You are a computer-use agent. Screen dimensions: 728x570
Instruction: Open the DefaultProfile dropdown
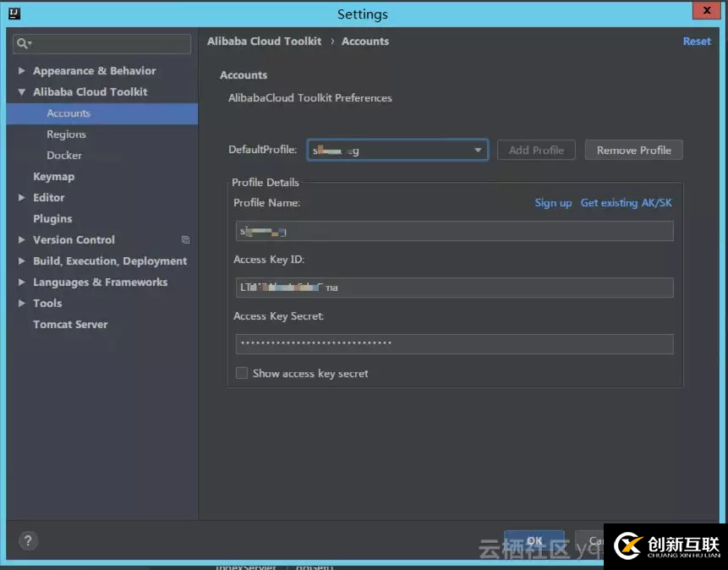click(479, 151)
